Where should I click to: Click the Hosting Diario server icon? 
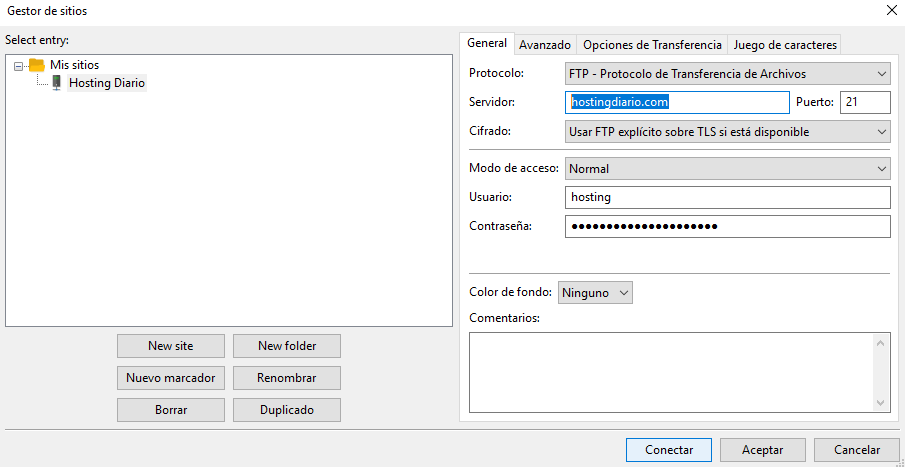tap(57, 83)
